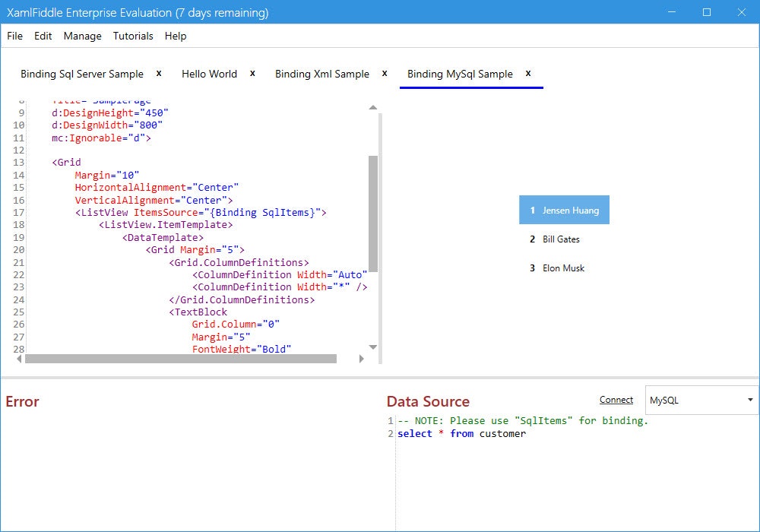Image resolution: width=760 pixels, height=532 pixels.
Task: Click the ListView ItemsSource code line
Action: coord(201,212)
